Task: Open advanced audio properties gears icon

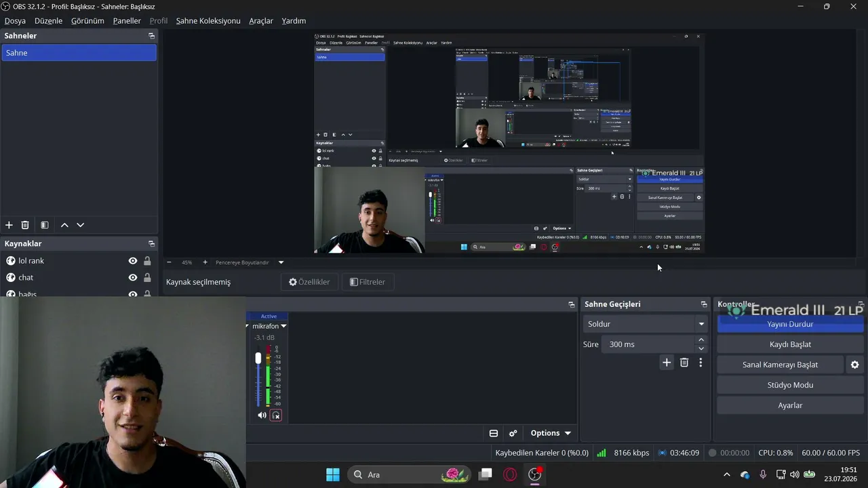Action: click(x=513, y=433)
